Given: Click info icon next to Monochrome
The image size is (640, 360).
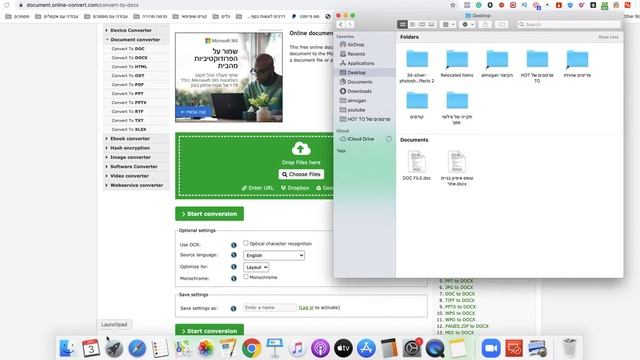Looking at the screenshot, I should point(233,279).
